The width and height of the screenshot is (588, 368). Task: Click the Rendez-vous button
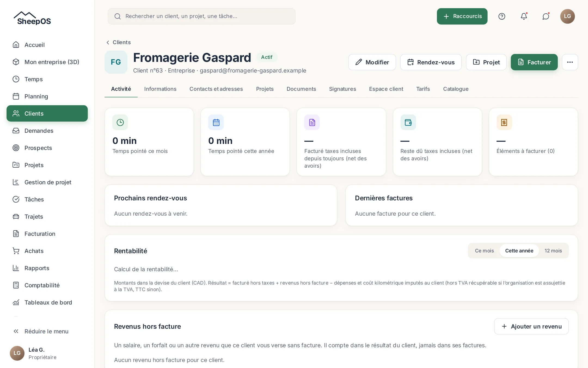click(431, 62)
